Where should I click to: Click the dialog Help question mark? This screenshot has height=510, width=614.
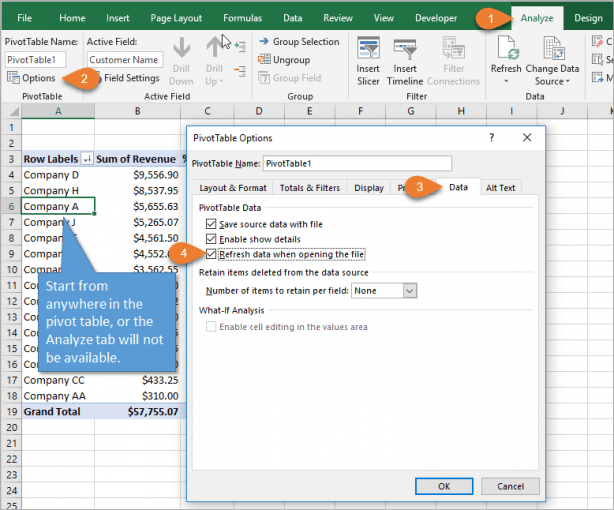pos(492,137)
